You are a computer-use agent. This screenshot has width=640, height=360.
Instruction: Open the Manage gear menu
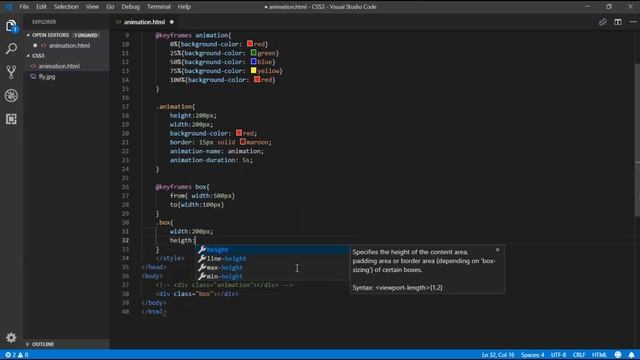point(11,337)
